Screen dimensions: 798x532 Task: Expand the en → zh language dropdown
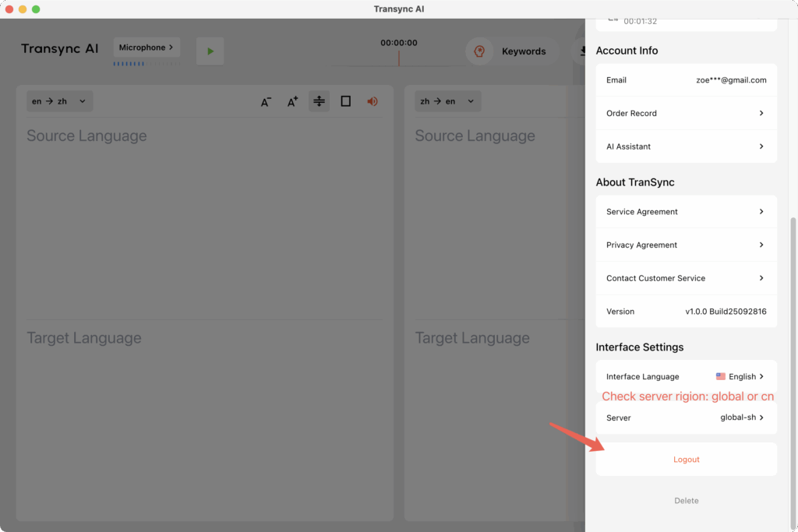(59, 101)
